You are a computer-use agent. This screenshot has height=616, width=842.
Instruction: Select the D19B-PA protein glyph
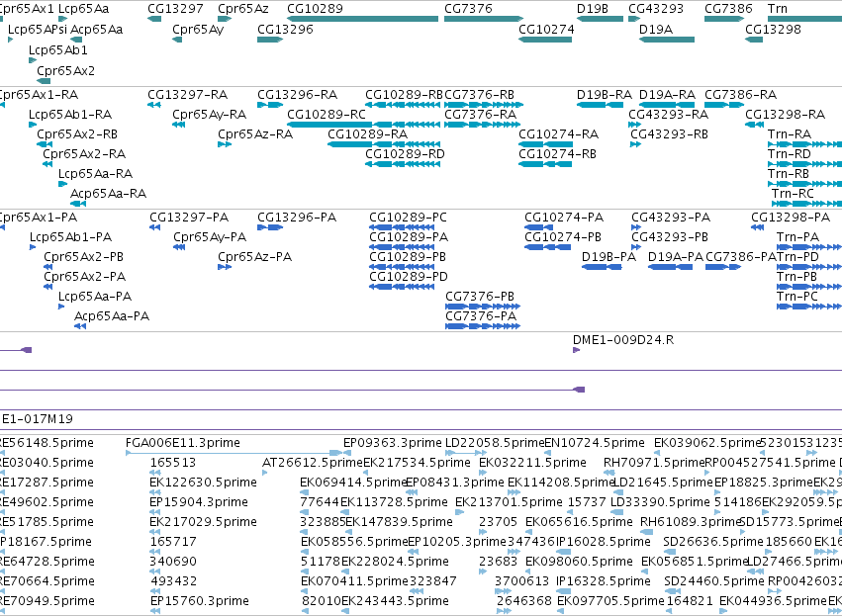(602, 267)
